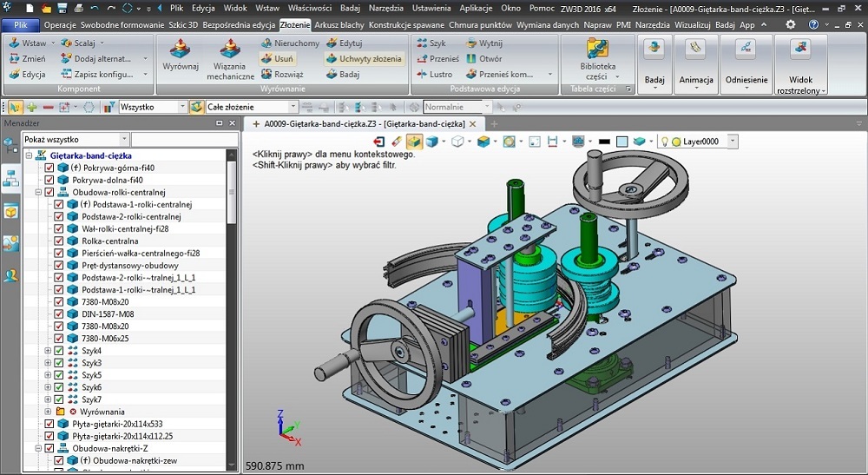This screenshot has height=475, width=868.
Task: Open the Biblioteka części library
Action: (x=598, y=49)
